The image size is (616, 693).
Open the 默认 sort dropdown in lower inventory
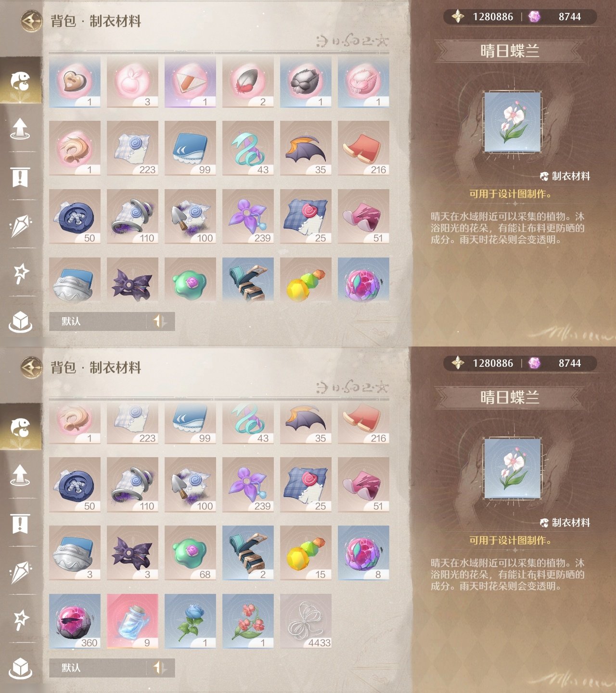[x=98, y=667]
